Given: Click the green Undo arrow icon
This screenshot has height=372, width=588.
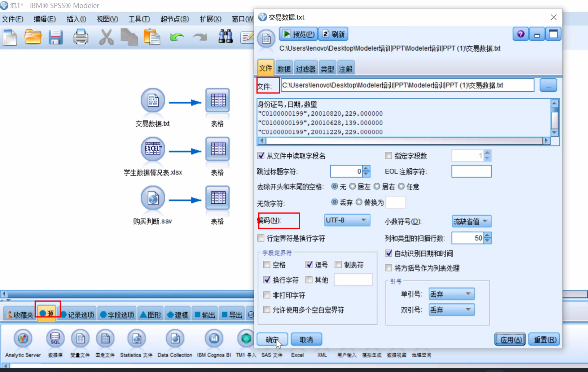Looking at the screenshot, I should click(x=177, y=37).
